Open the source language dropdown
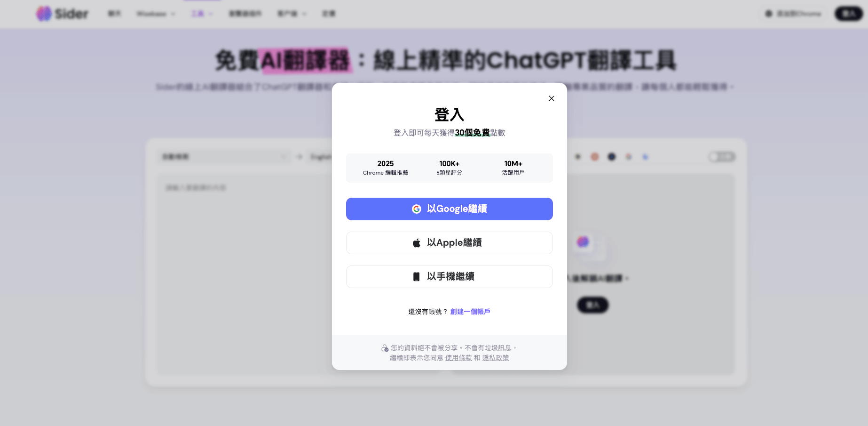 click(x=224, y=157)
